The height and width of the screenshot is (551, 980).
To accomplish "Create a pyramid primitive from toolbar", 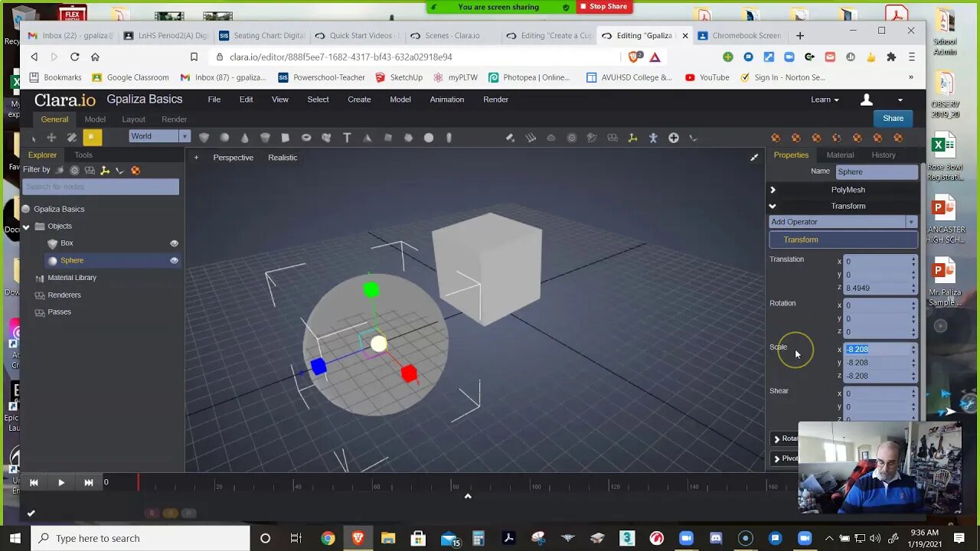I will tap(367, 138).
